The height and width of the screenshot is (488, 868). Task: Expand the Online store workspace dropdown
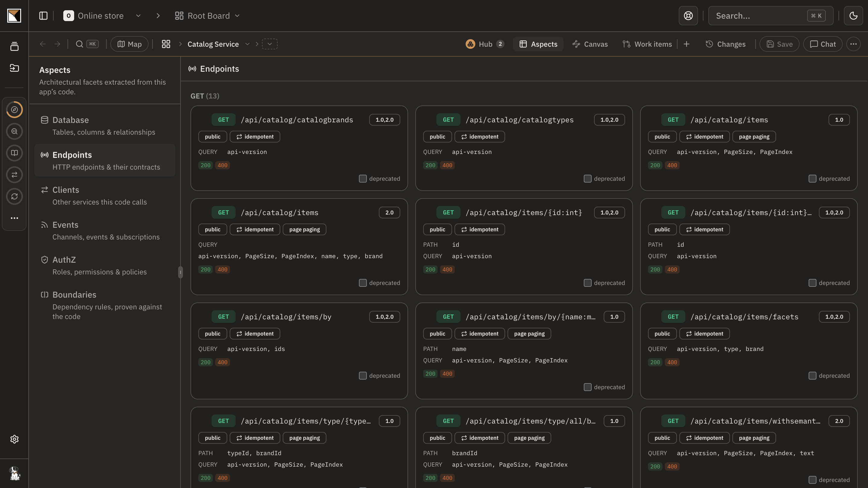138,16
